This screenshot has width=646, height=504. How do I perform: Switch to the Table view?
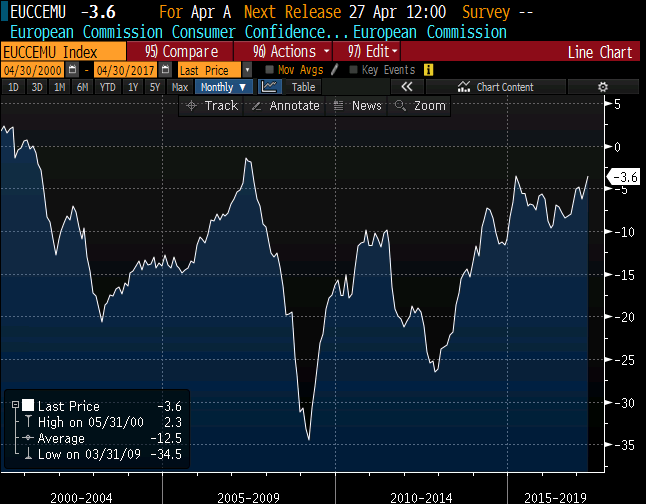[303, 87]
